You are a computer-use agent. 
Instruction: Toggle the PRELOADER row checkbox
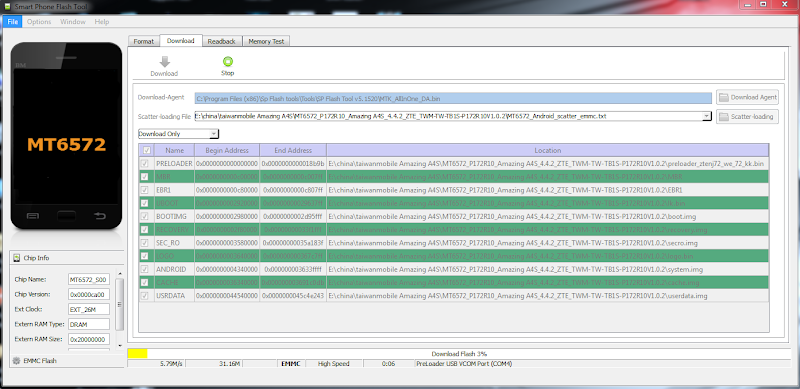145,163
